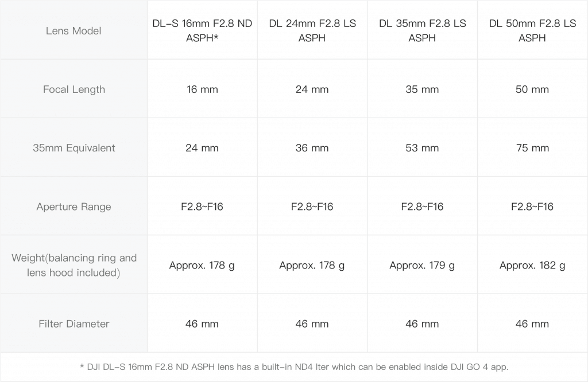The image size is (588, 382).
Task: Click the footnote about built-in ND4 filter
Action: pyautogui.click(x=294, y=367)
